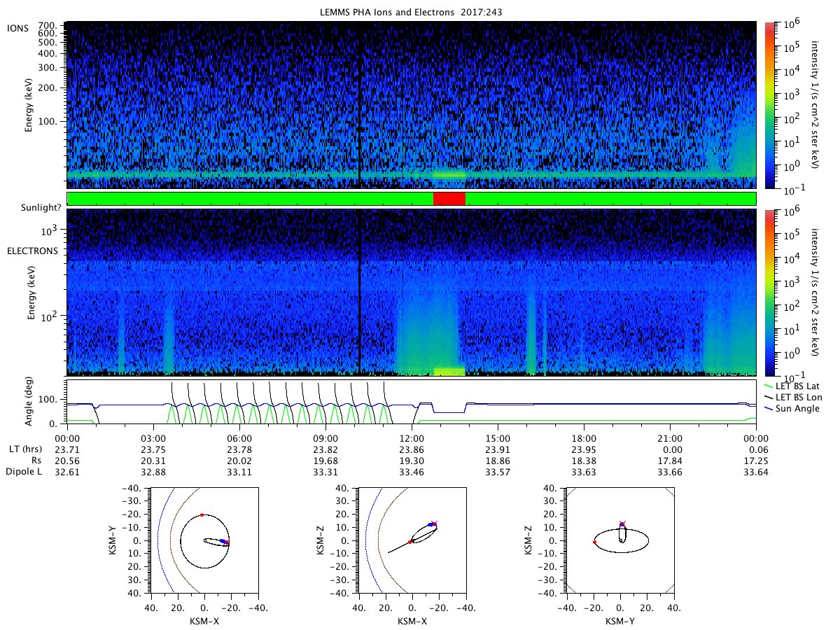Click the KSM-Y axis label of third orbit plot
Viewport: 840px width, 630px height.
coord(619,620)
